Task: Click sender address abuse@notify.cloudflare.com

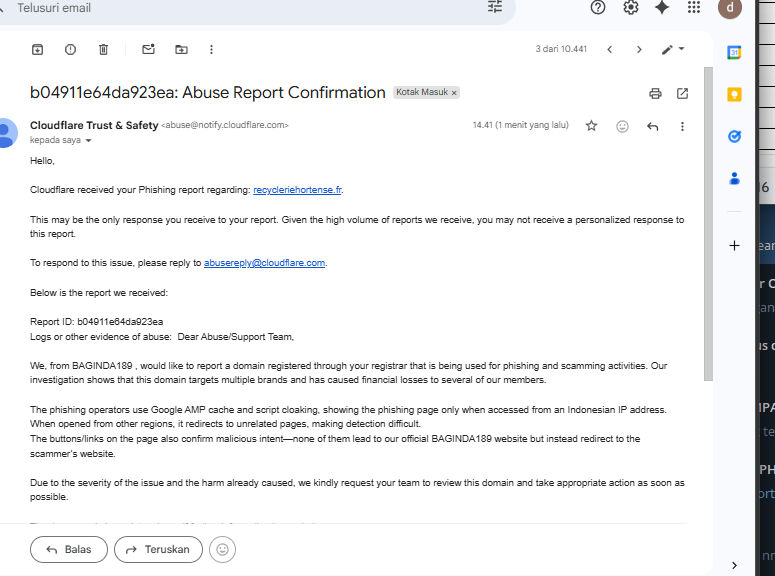Action: click(x=225, y=126)
